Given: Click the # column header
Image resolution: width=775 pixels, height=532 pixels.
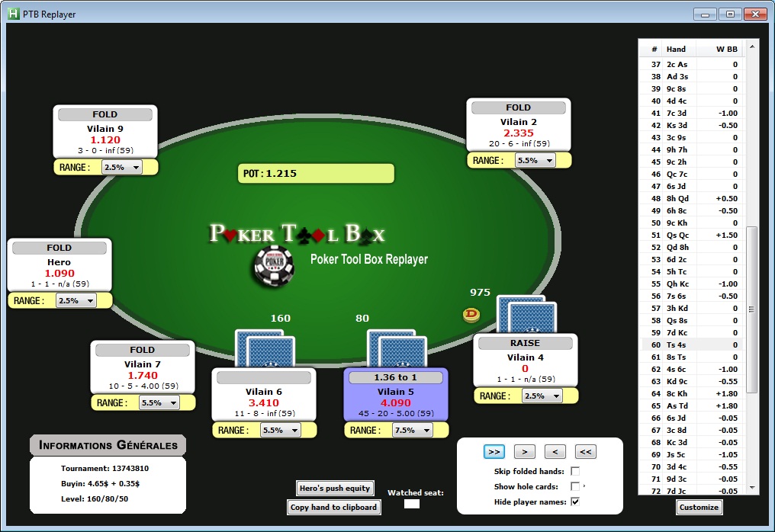Looking at the screenshot, I should coord(651,49).
